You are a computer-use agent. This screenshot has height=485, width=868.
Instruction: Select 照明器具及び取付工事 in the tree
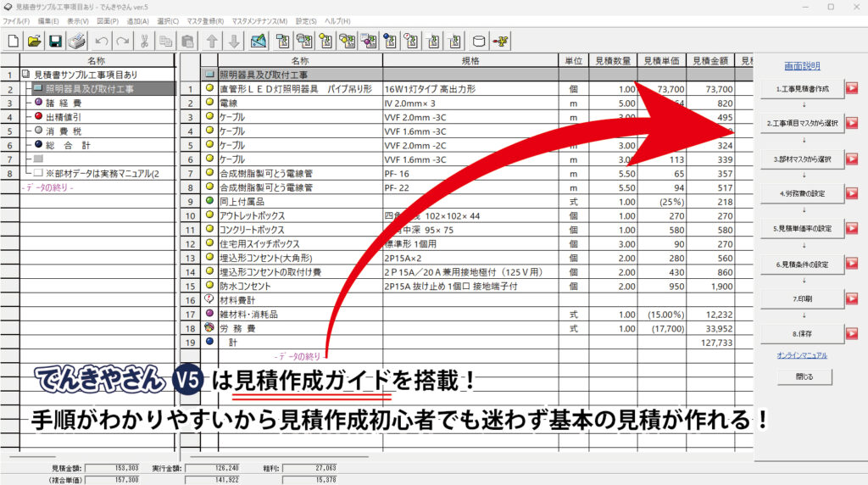89,88
